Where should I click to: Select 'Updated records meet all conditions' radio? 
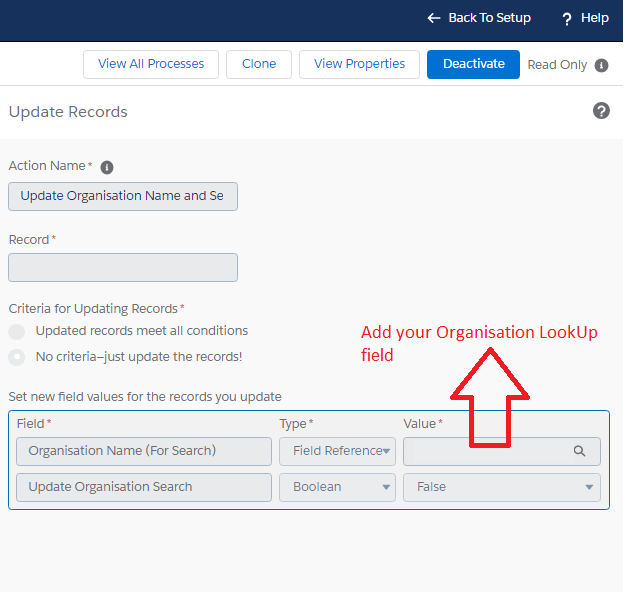pyautogui.click(x=17, y=331)
